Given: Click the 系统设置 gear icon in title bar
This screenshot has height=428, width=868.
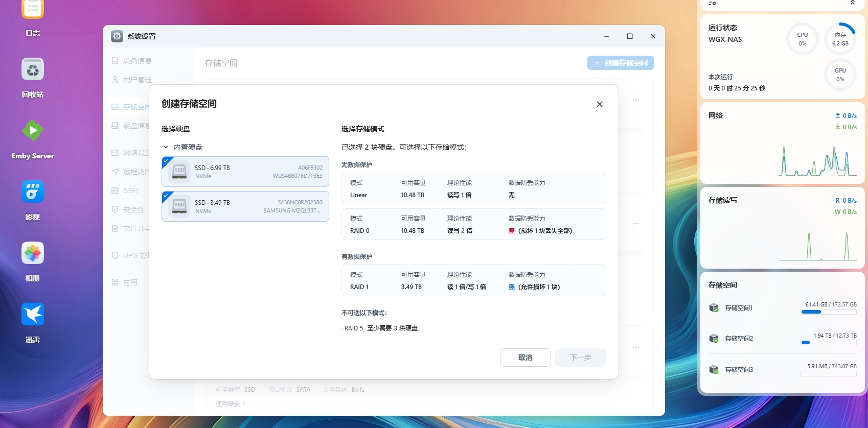Looking at the screenshot, I should (117, 36).
